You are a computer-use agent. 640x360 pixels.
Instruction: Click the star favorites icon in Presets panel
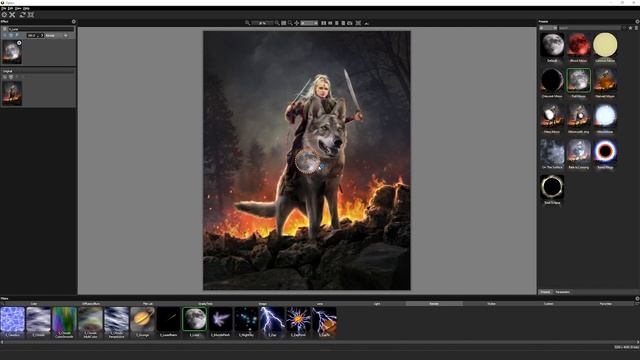coord(631,28)
